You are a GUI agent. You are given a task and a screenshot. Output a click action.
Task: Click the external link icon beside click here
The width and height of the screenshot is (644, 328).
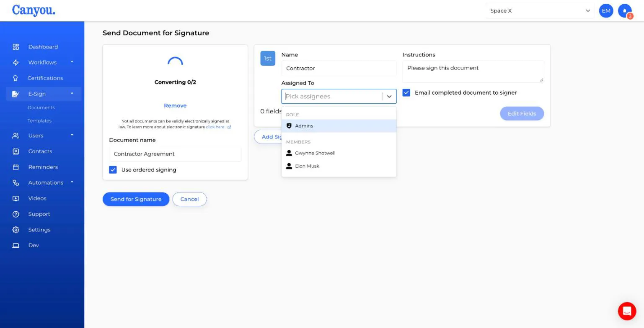(229, 127)
